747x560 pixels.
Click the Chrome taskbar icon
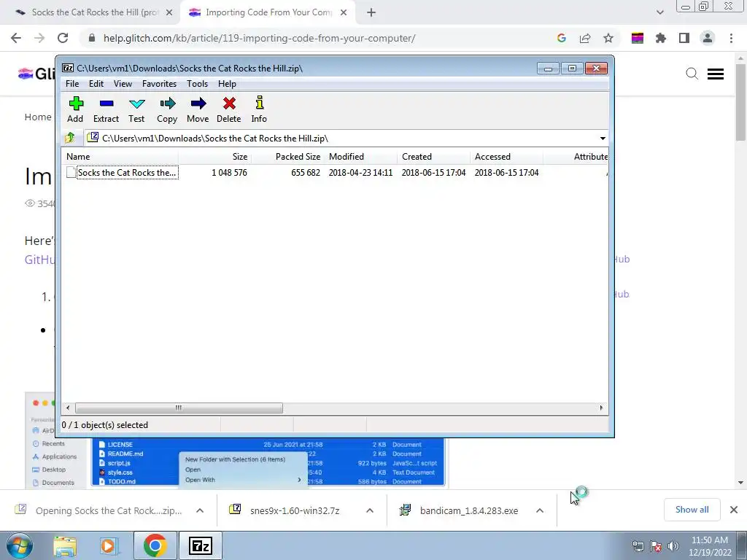[x=155, y=546]
